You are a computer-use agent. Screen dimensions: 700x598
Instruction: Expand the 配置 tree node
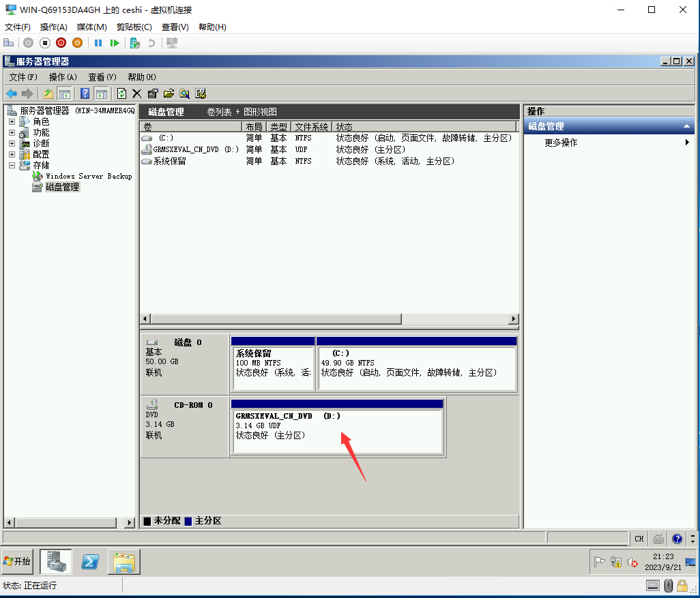(12, 154)
